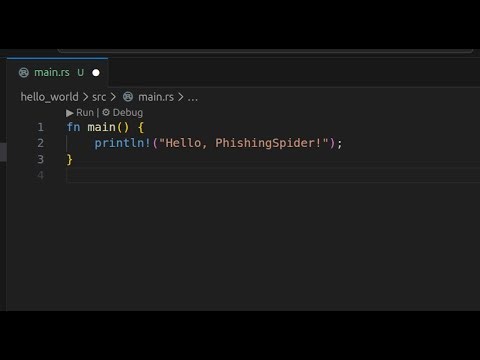Viewport: 480px width, 360px height.
Task: Open main.rs breadcrumb file segment
Action: point(156,97)
